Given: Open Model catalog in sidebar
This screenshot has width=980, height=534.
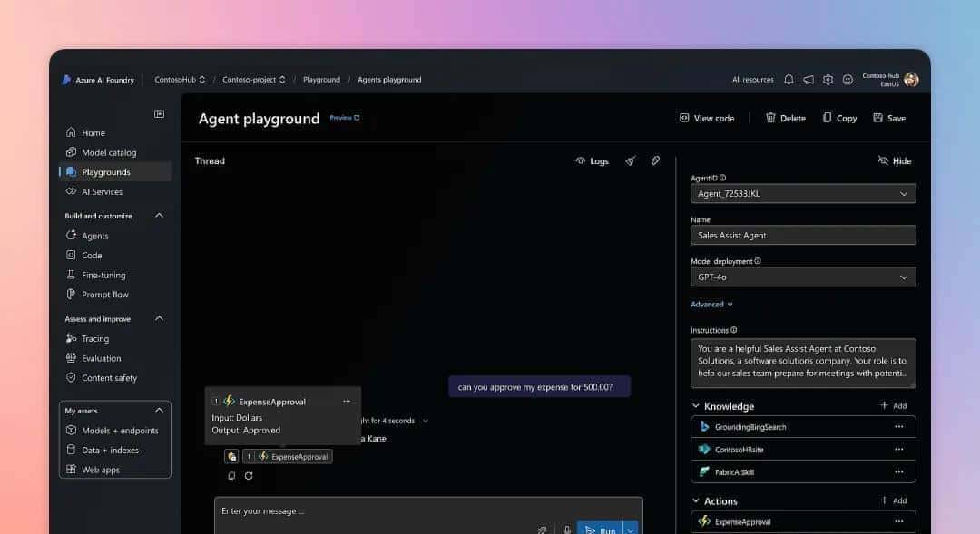Looking at the screenshot, I should pos(108,152).
